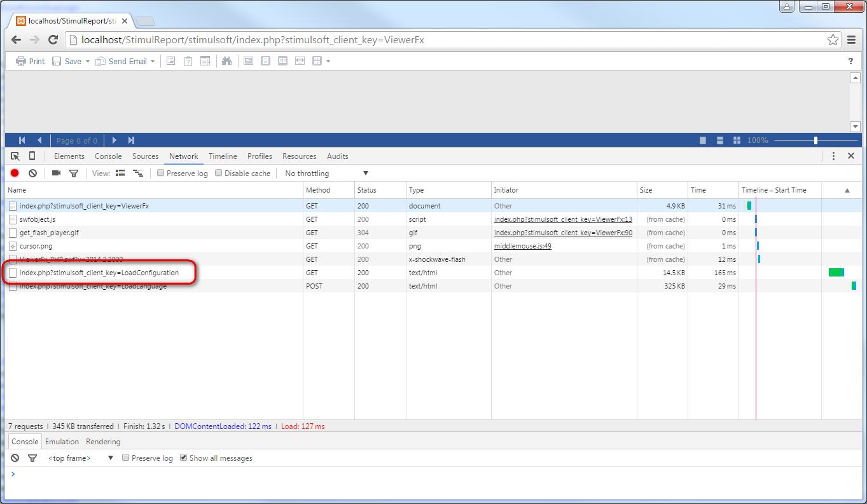Image resolution: width=867 pixels, height=504 pixels.
Task: Open the Timeline tab
Action: (223, 156)
